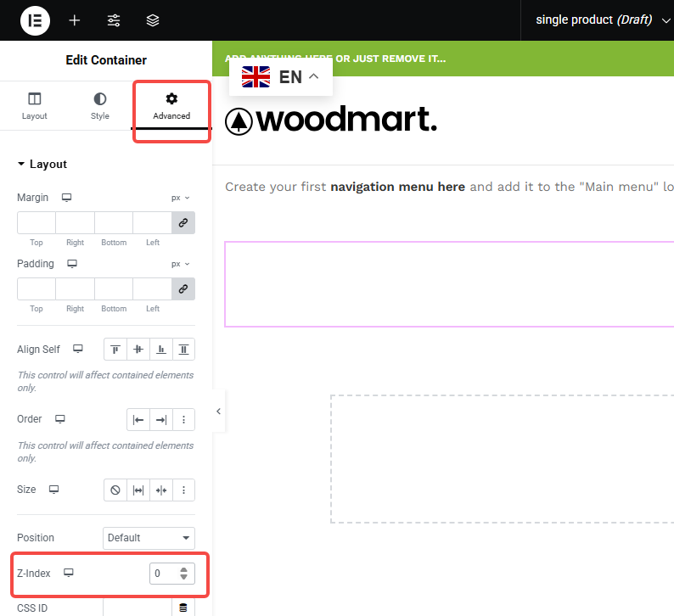
Task: Select Size grow icon
Action: coord(138,490)
